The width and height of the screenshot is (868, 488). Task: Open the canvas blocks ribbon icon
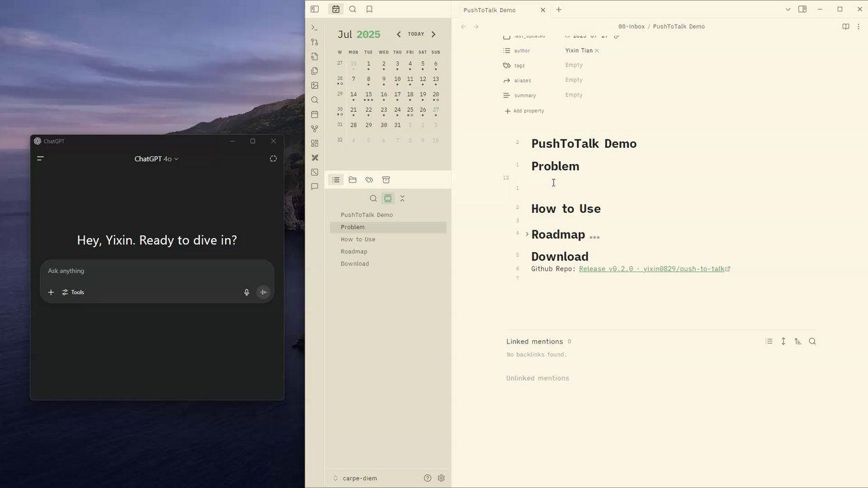tap(315, 144)
